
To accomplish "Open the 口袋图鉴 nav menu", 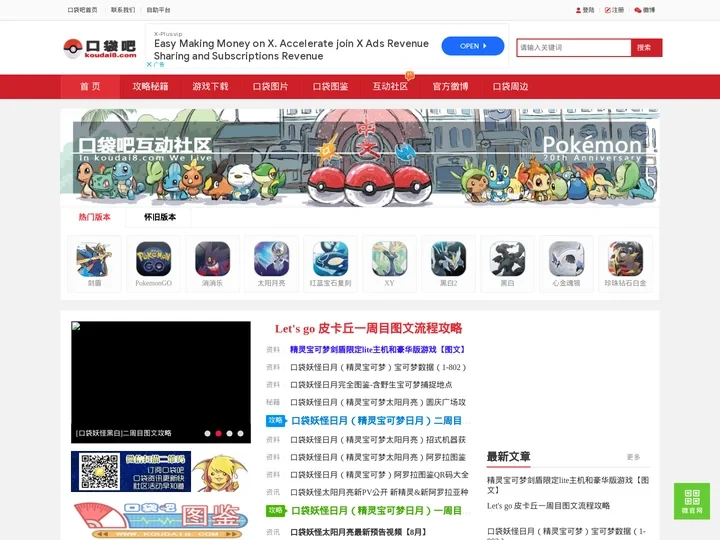I will 330,86.
